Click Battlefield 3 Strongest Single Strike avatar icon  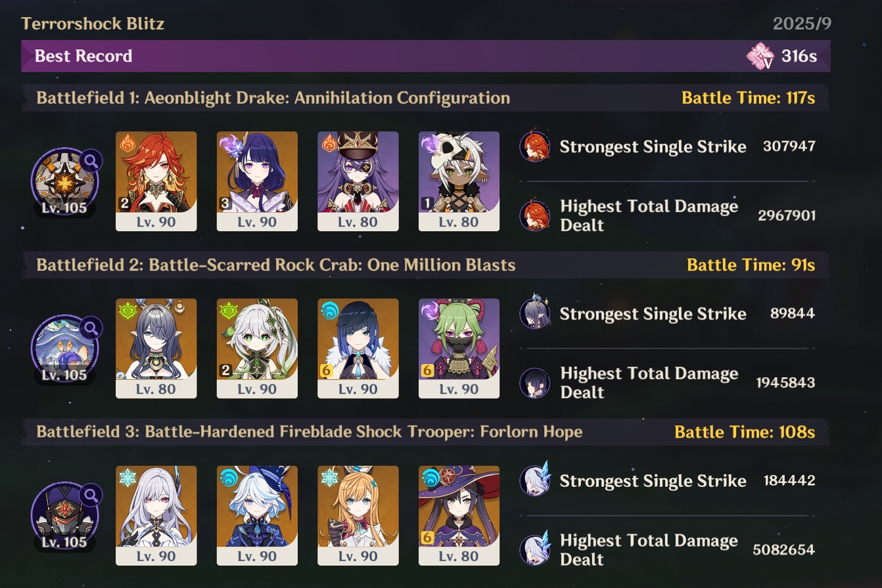(x=535, y=480)
